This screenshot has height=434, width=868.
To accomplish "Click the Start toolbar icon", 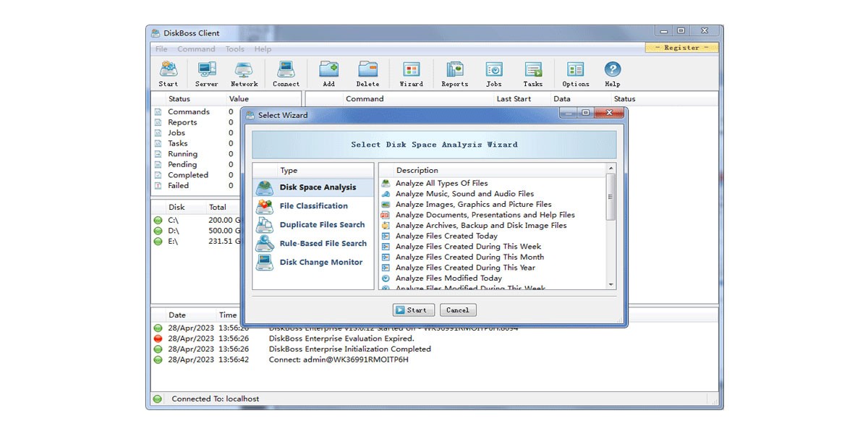I will pyautogui.click(x=169, y=75).
